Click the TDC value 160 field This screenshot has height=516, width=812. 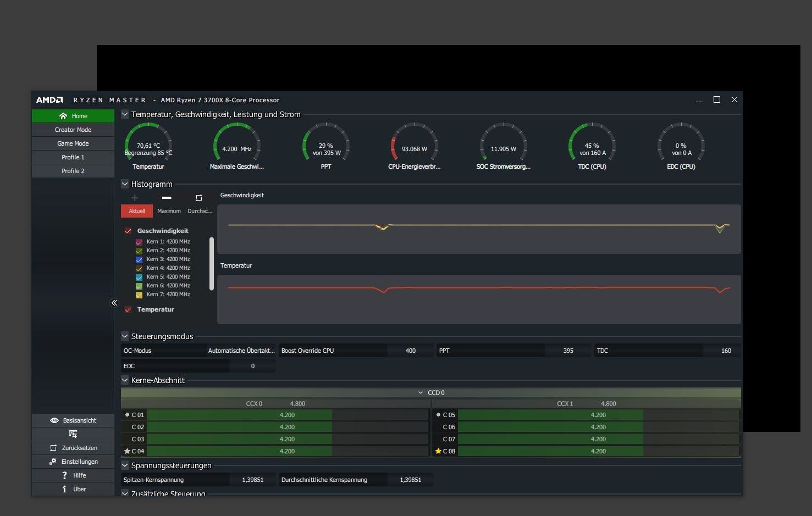(726, 351)
